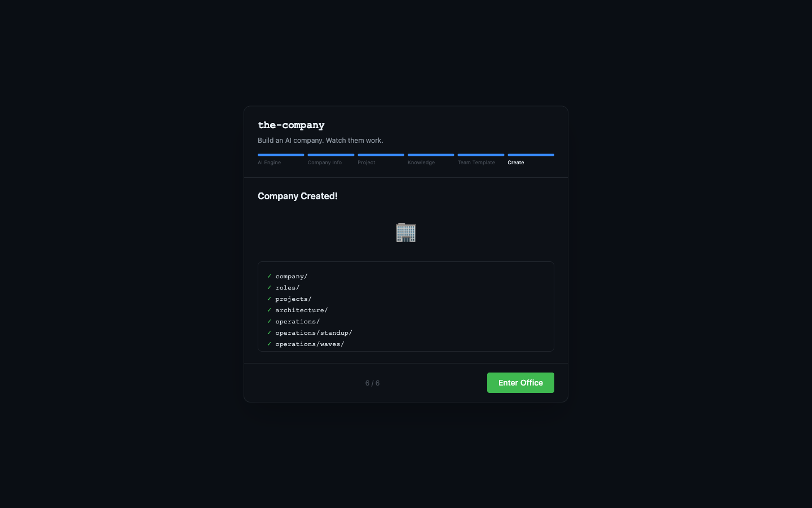Select the plain operations/ folder entry text
The width and height of the screenshot is (812, 508).
pyautogui.click(x=297, y=322)
